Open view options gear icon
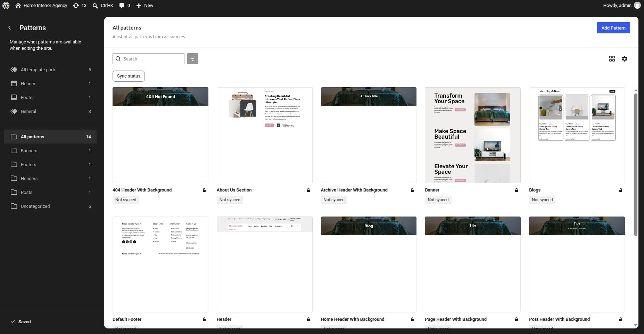644x334 pixels. [625, 59]
